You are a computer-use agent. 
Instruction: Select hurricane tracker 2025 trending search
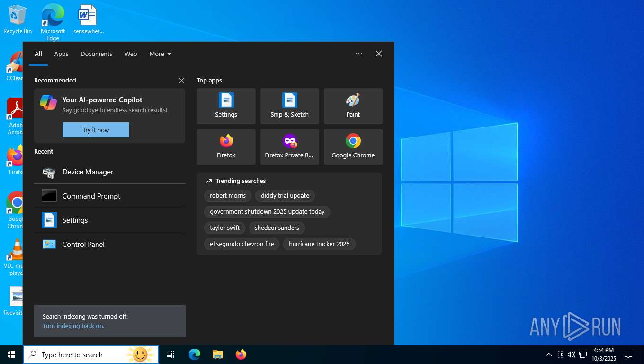(319, 244)
